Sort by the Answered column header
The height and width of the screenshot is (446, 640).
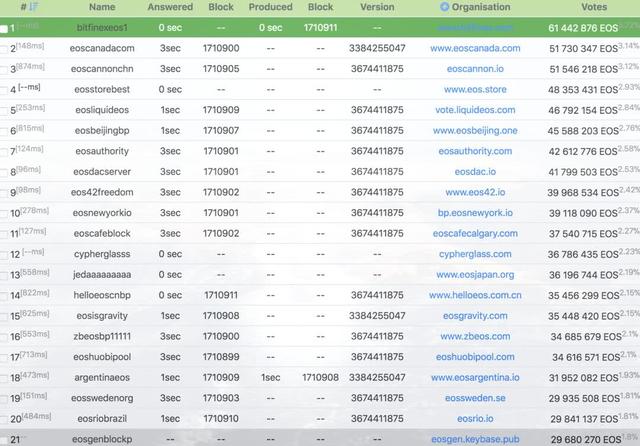coord(170,7)
